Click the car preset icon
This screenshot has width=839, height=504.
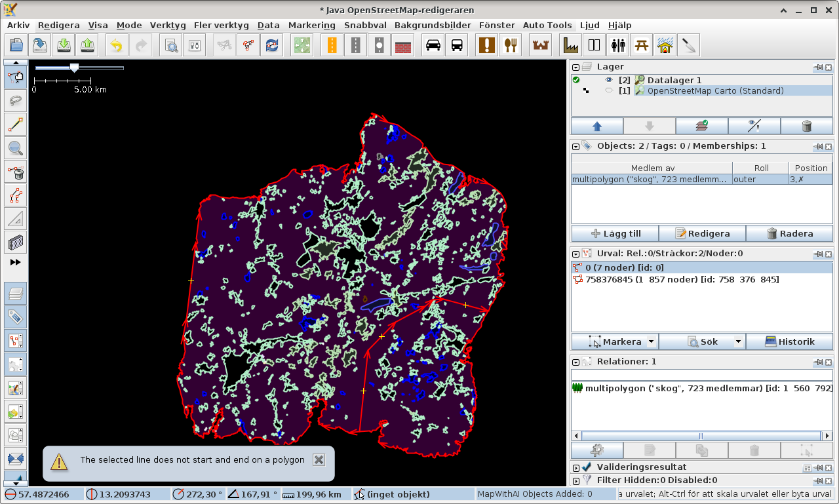click(x=433, y=45)
